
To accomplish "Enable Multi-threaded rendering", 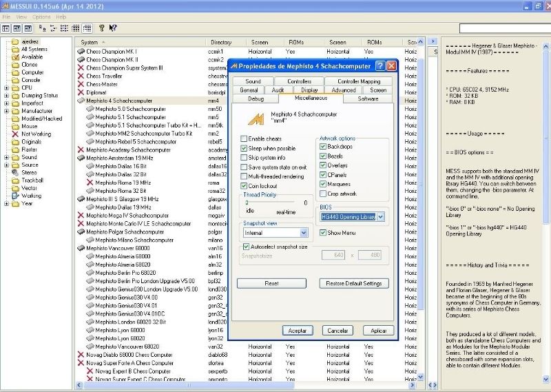I will point(244,176).
